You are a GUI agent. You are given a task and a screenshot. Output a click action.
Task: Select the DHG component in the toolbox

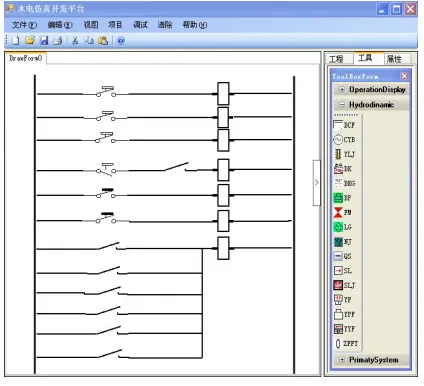click(345, 183)
